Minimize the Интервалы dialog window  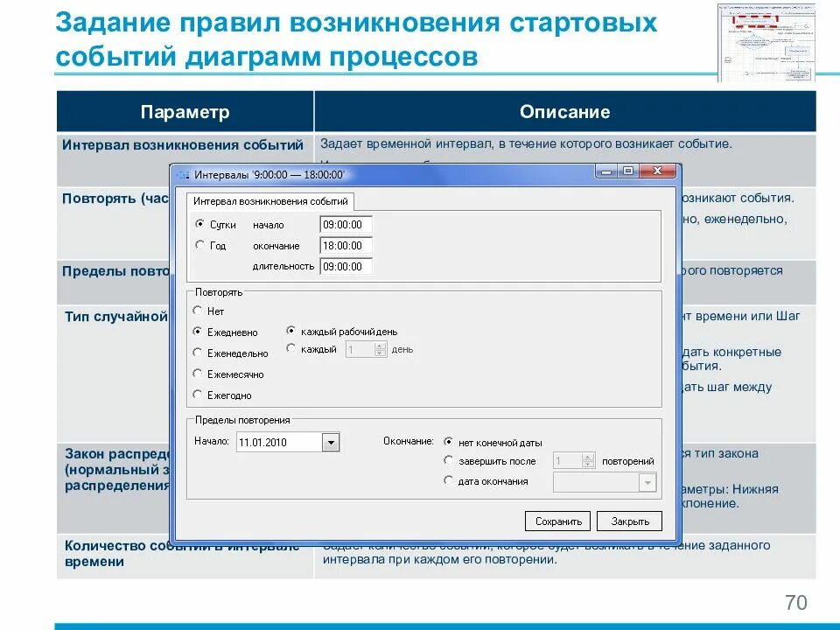tap(606, 171)
